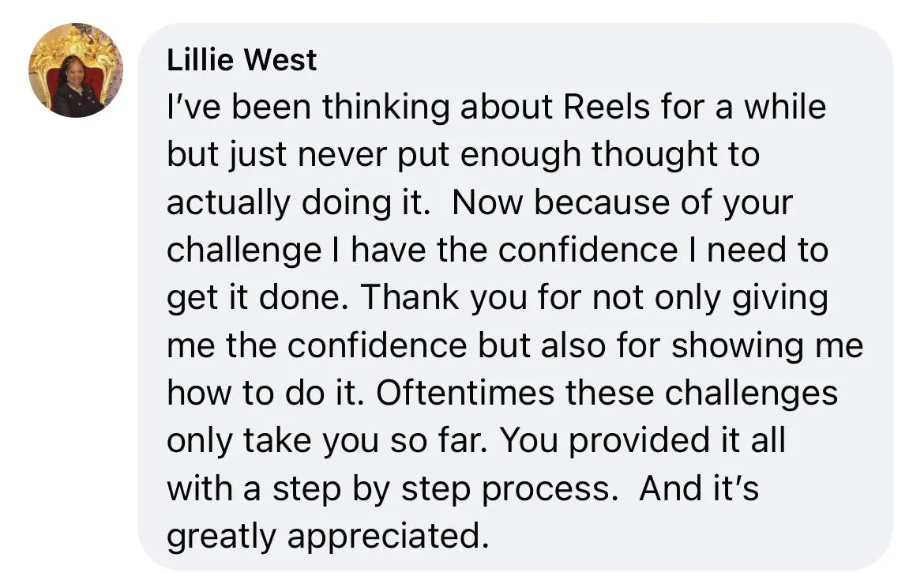Click the word "thinking" in the first line

[385, 107]
